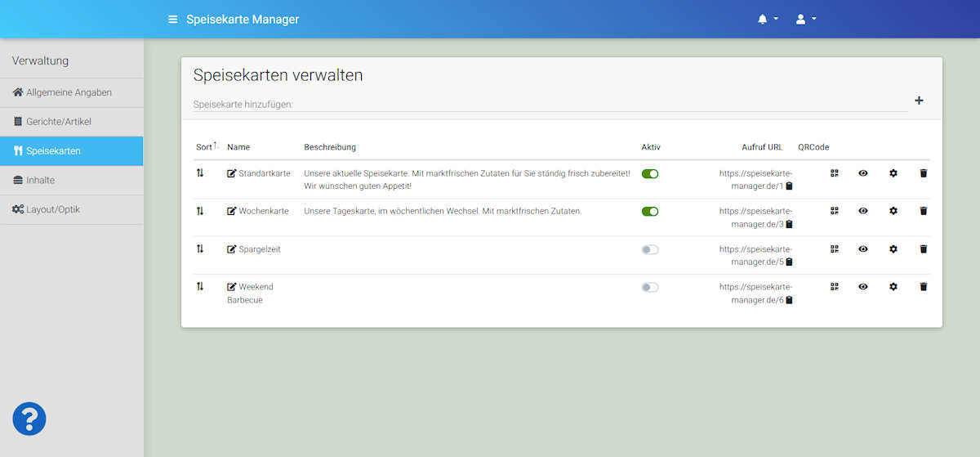The width and height of the screenshot is (980, 457).
Task: Open the notifications bell dropdown
Action: (x=767, y=19)
